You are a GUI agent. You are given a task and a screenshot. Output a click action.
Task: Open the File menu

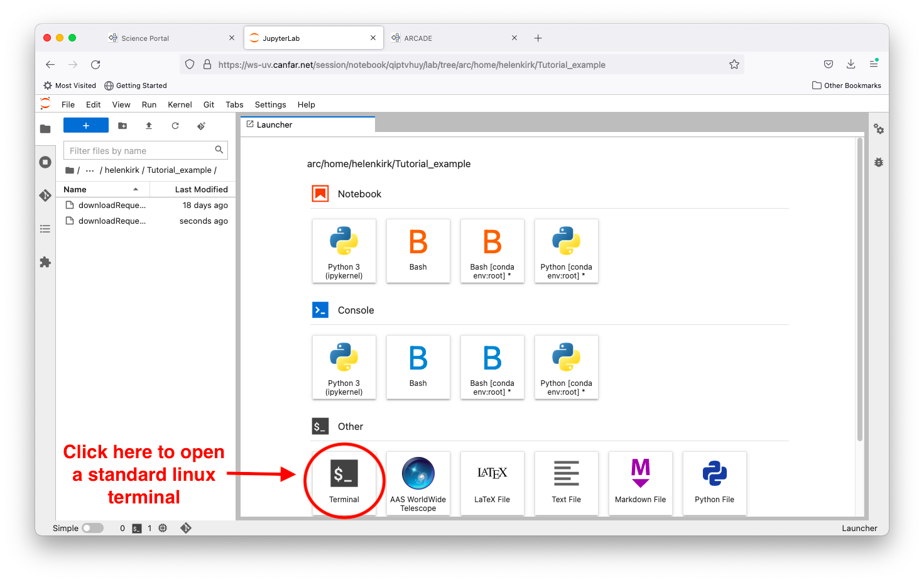tap(68, 104)
